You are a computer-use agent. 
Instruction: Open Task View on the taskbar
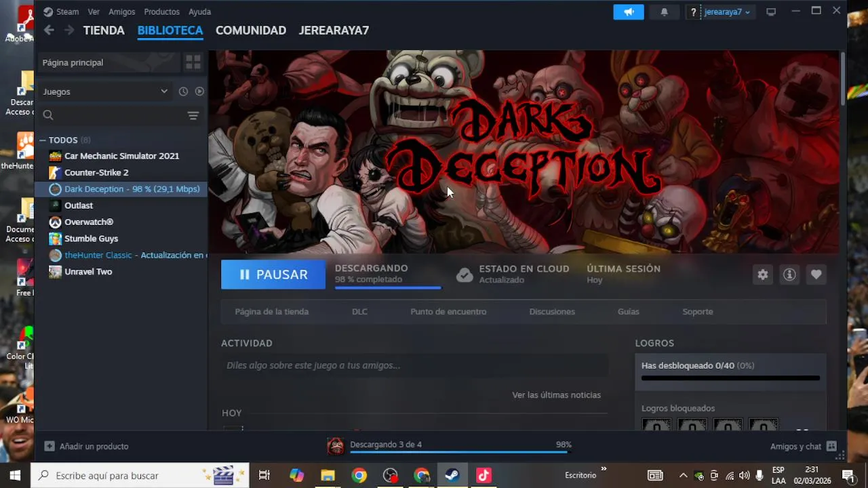pyautogui.click(x=264, y=475)
